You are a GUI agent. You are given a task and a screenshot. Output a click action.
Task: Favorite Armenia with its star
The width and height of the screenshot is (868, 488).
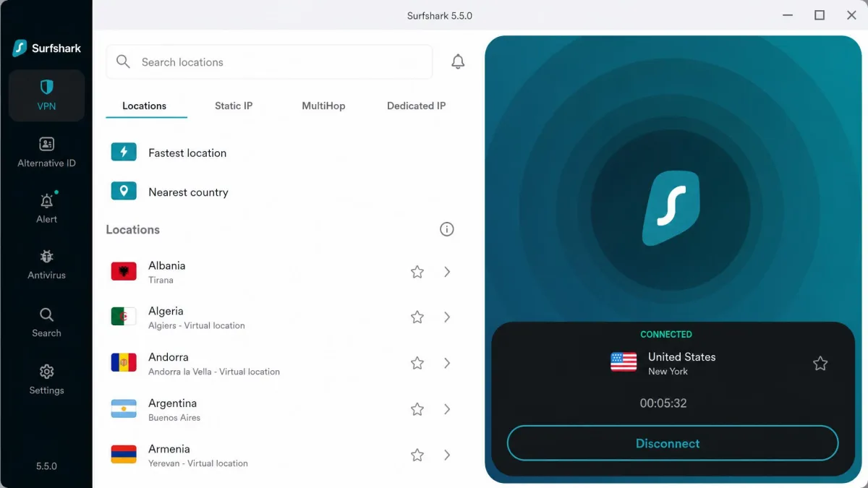[417, 455]
